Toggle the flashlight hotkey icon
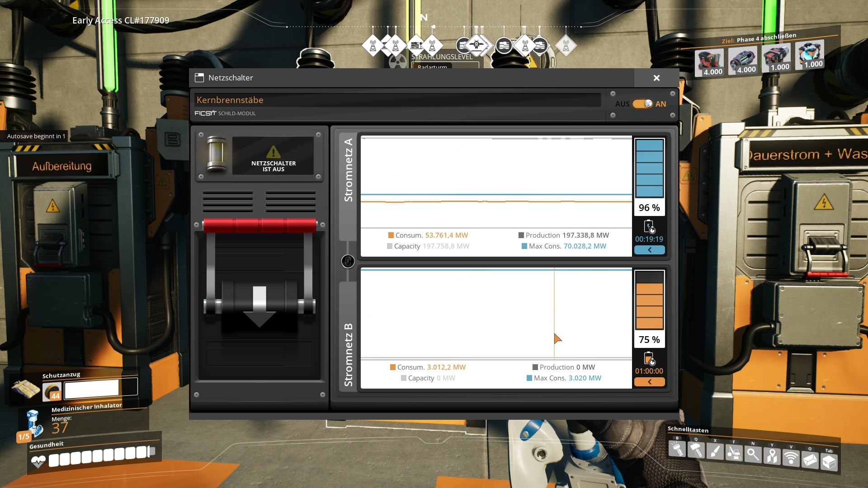This screenshot has width=868, height=488. pos(677,450)
